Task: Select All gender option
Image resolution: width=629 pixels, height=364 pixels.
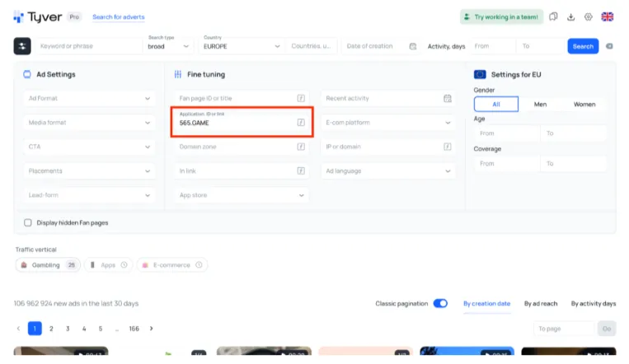Action: 495,105
